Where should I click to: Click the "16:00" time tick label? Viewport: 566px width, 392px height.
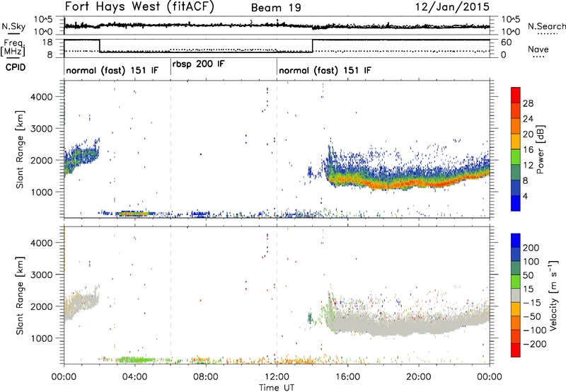(x=347, y=377)
